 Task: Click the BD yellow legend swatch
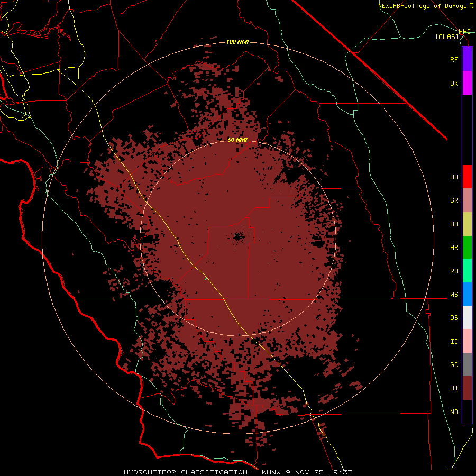pos(467,224)
